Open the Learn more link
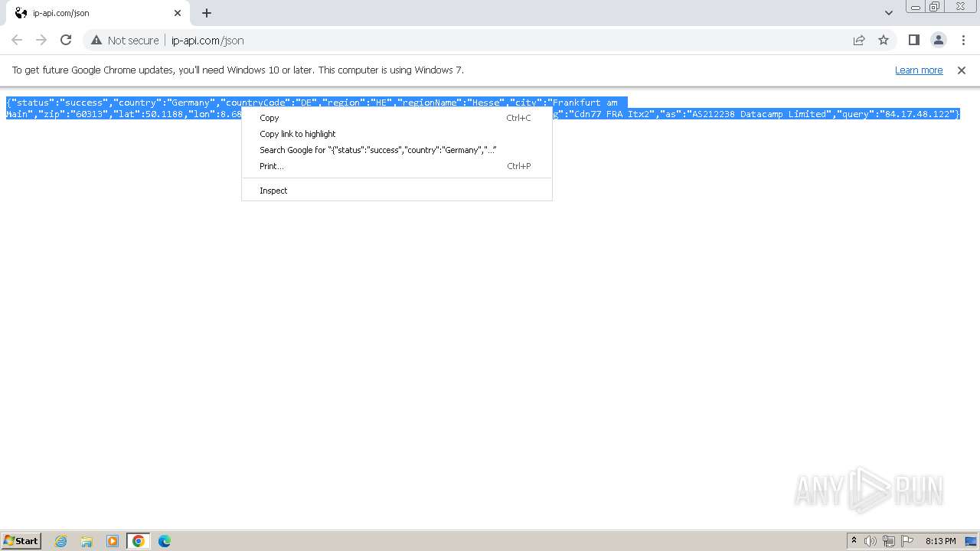The width and height of the screenshot is (980, 551). (919, 70)
